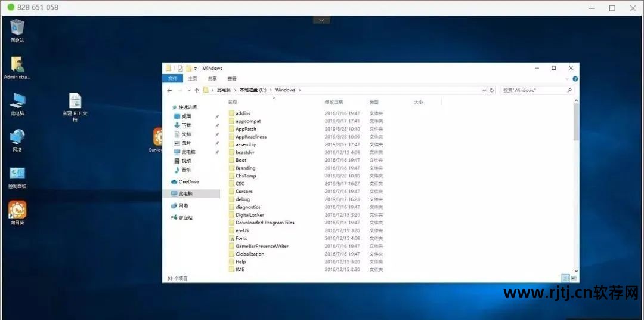Expand the remote session toolbar chevron
The width and height of the screenshot is (644, 320).
(321, 20)
